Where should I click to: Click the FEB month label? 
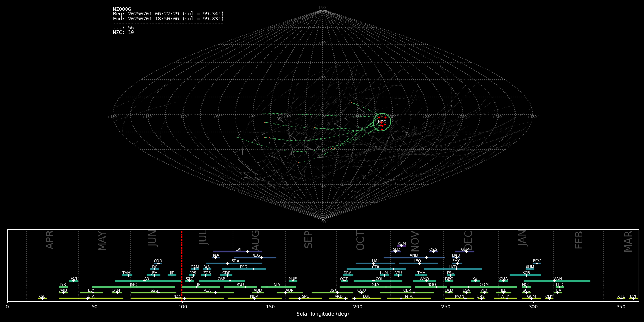pyautogui.click(x=579, y=240)
